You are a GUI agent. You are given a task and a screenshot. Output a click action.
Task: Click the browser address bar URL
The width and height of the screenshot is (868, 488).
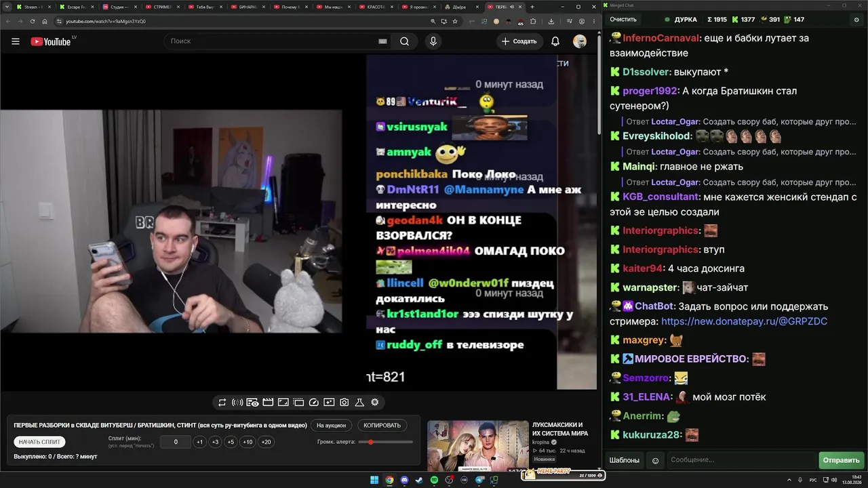105,21
